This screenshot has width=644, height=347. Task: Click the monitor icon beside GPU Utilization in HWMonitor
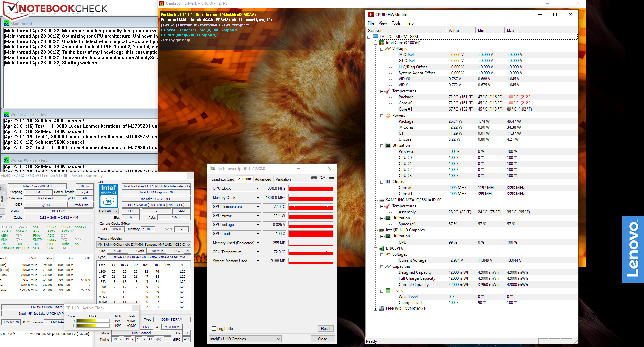(x=388, y=236)
